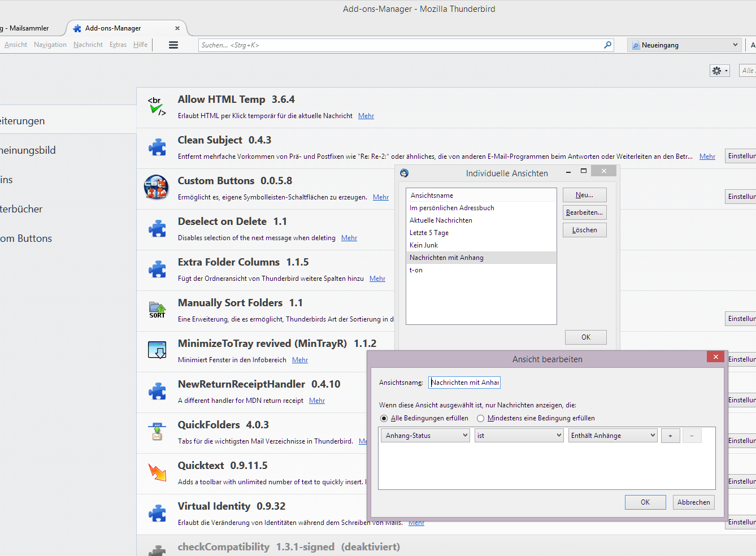Expand the 'Enthält Anhänge' value dropdown

pyautogui.click(x=612, y=436)
